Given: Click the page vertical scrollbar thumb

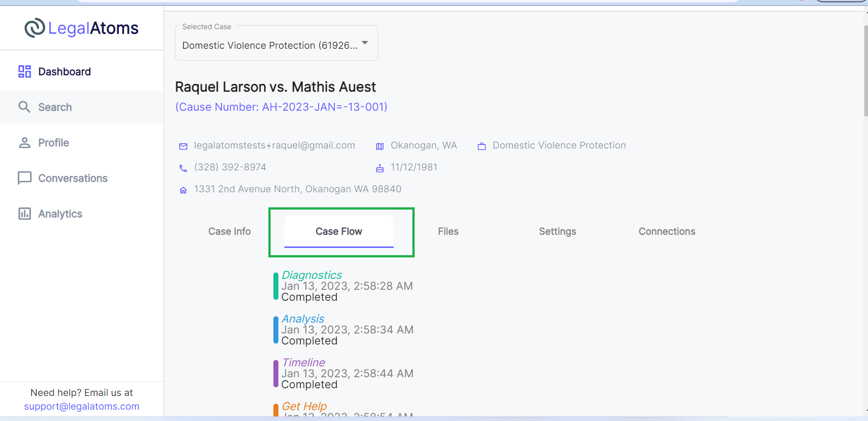Looking at the screenshot, I should click(x=866, y=71).
